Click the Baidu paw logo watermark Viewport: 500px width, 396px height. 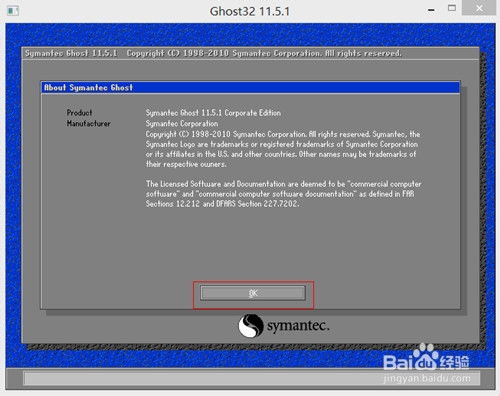(x=425, y=357)
